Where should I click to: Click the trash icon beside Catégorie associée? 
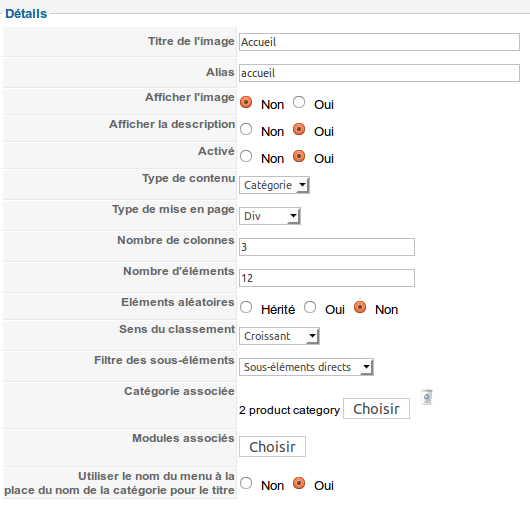tap(427, 397)
